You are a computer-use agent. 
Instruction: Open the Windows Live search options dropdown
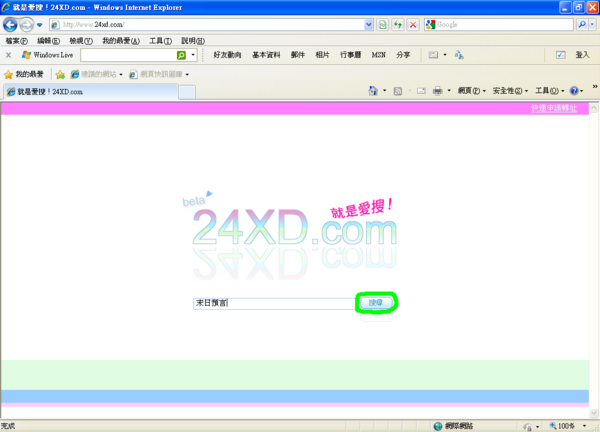click(x=193, y=55)
